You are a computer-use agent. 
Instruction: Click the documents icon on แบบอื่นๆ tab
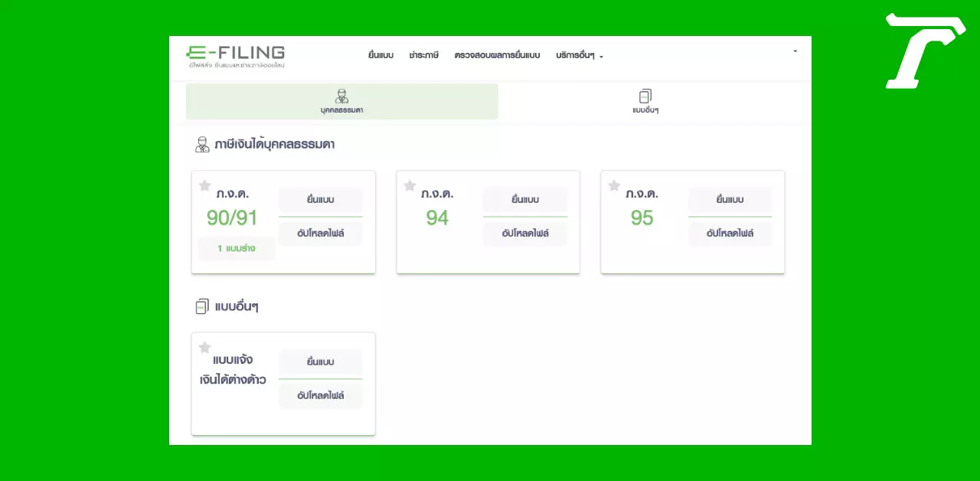645,96
